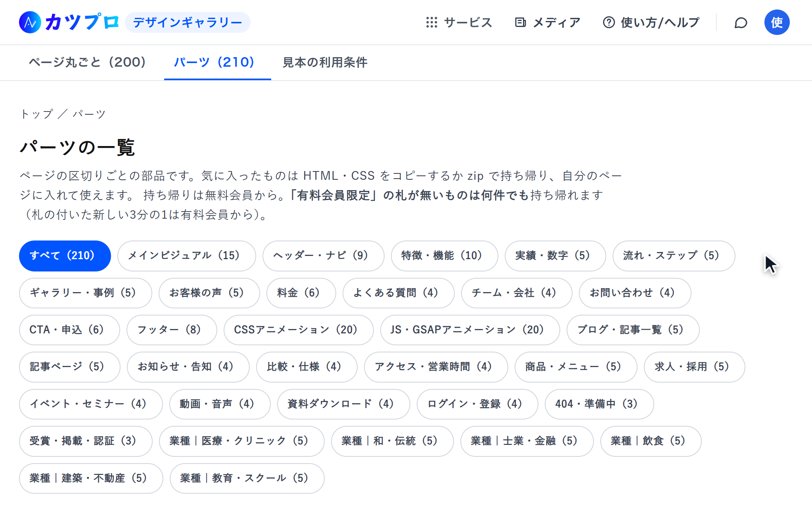Image resolution: width=812 pixels, height=508 pixels.
Task: Filter by メインビジュアル（15）
Action: [186, 256]
